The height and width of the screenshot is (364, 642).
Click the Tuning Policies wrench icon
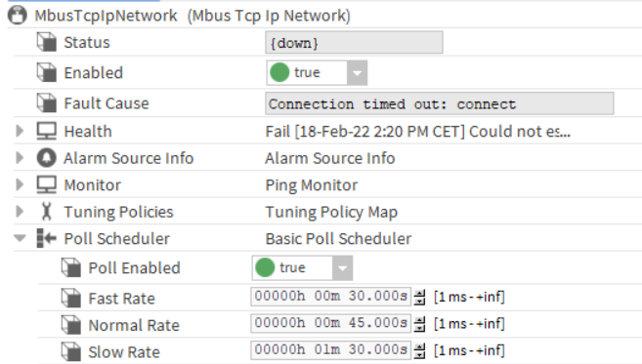46,212
